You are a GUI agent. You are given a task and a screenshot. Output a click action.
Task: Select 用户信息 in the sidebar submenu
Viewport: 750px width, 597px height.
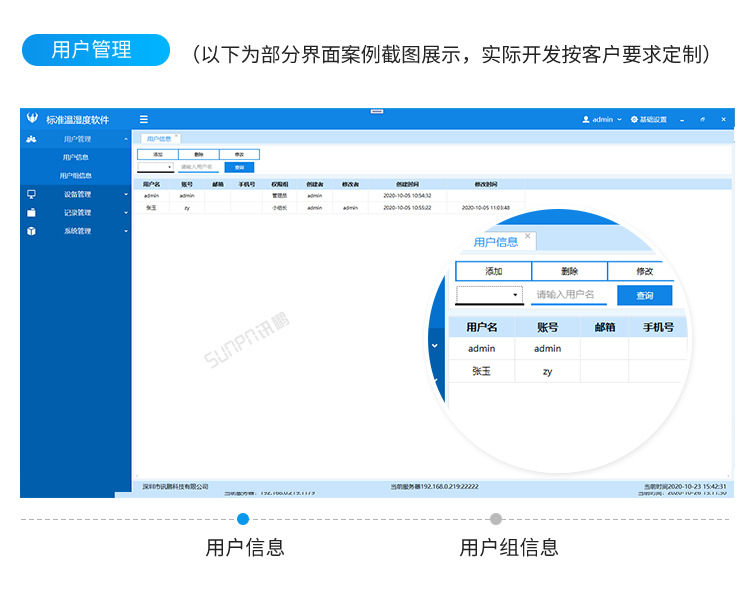tap(76, 157)
